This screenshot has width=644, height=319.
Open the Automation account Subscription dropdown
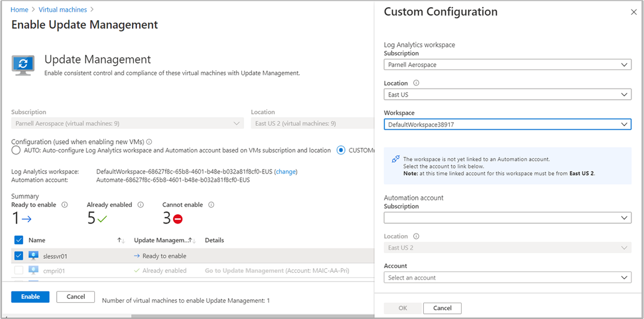pyautogui.click(x=507, y=217)
